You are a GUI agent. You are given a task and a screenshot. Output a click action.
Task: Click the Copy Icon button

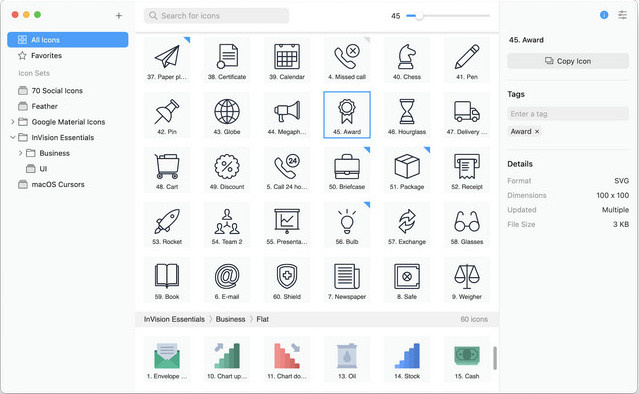568,61
